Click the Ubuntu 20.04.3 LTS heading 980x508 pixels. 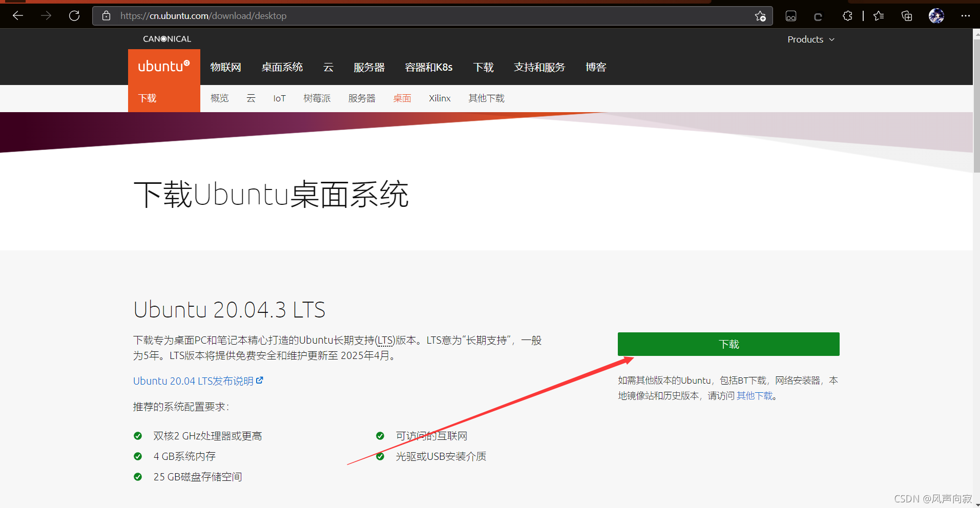230,310
